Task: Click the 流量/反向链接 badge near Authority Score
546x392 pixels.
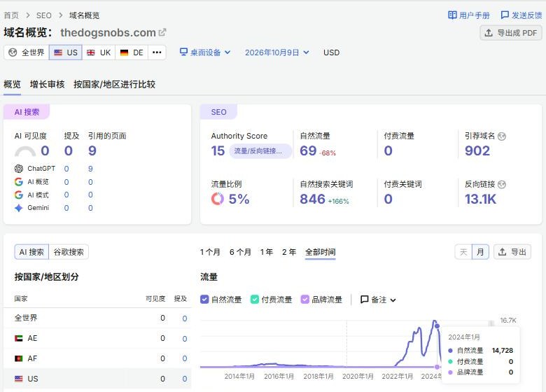Action: (x=260, y=151)
